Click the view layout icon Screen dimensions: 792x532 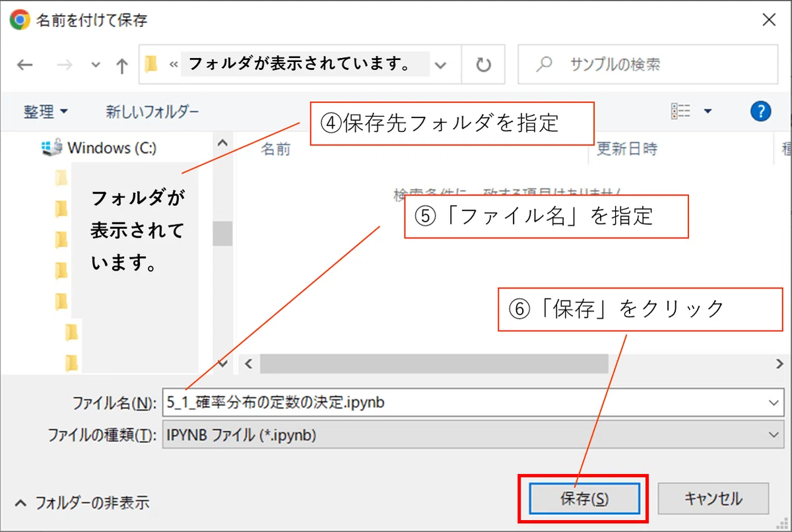point(680,111)
